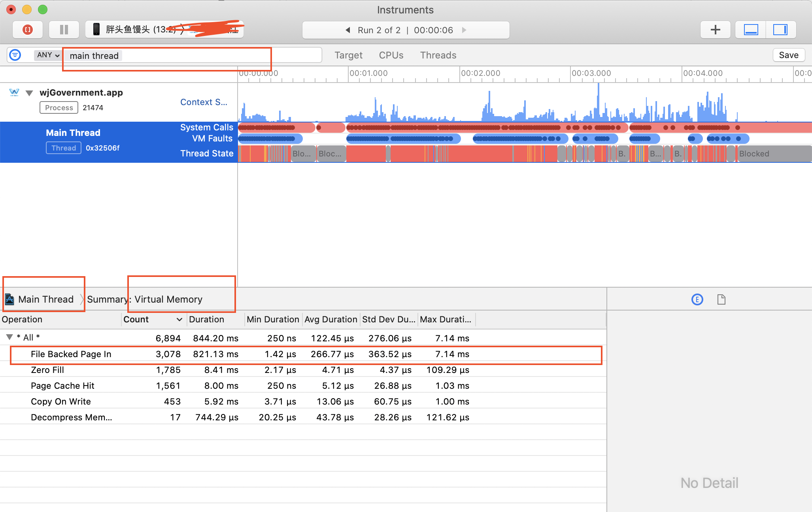Image resolution: width=812 pixels, height=512 pixels.
Task: Click the plus add instrument button
Action: pos(715,30)
